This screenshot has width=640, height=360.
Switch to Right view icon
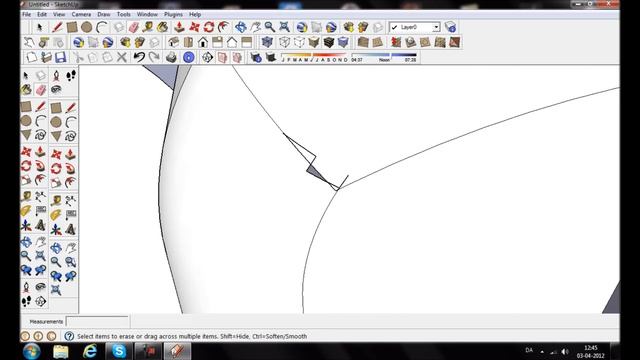click(x=218, y=42)
